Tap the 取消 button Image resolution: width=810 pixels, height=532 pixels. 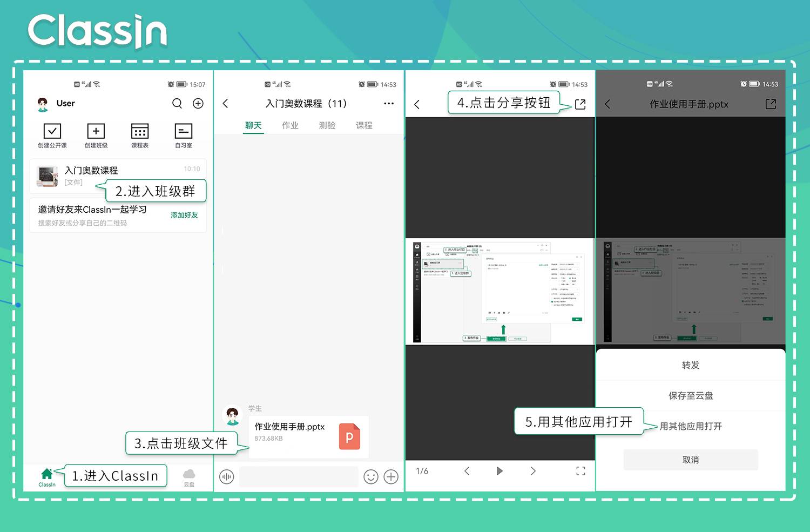tap(691, 460)
